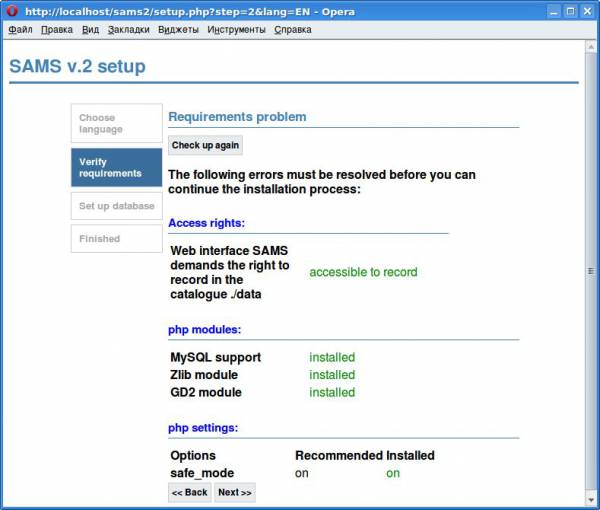
Task: Click the MySQL support label
Action: pos(215,357)
